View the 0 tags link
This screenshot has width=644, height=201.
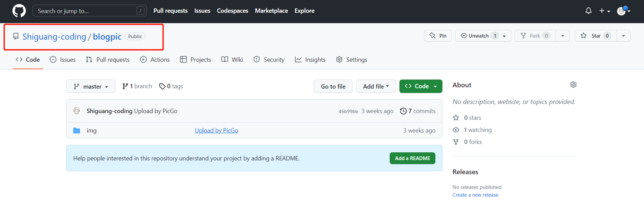tap(171, 86)
